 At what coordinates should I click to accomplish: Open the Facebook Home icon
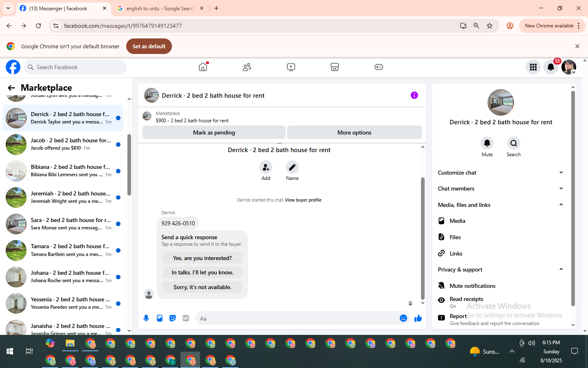tap(203, 67)
